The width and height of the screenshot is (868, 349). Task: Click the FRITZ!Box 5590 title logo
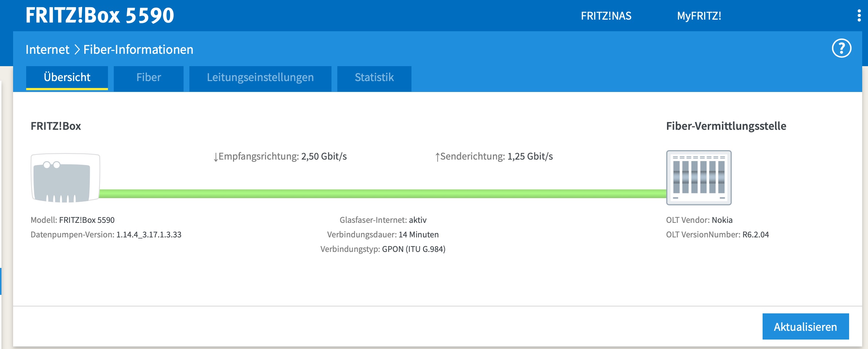pyautogui.click(x=100, y=15)
